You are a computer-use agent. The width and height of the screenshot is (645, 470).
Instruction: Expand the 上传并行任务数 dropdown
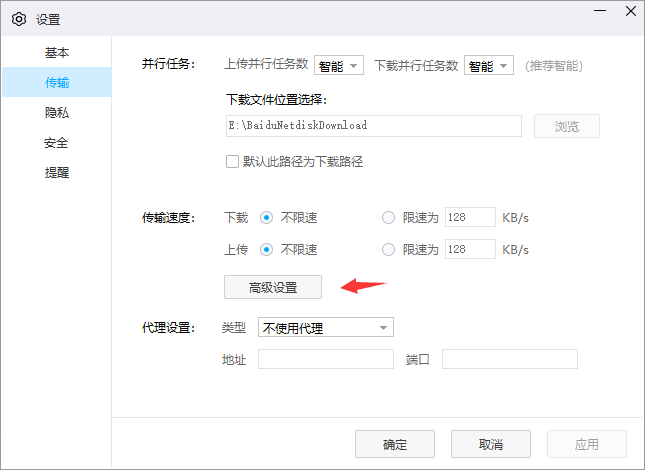tap(339, 66)
